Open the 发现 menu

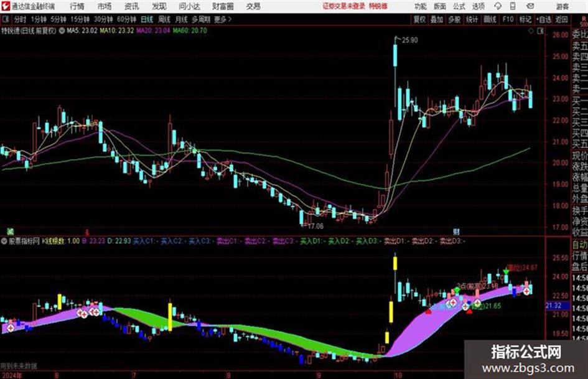159,6
